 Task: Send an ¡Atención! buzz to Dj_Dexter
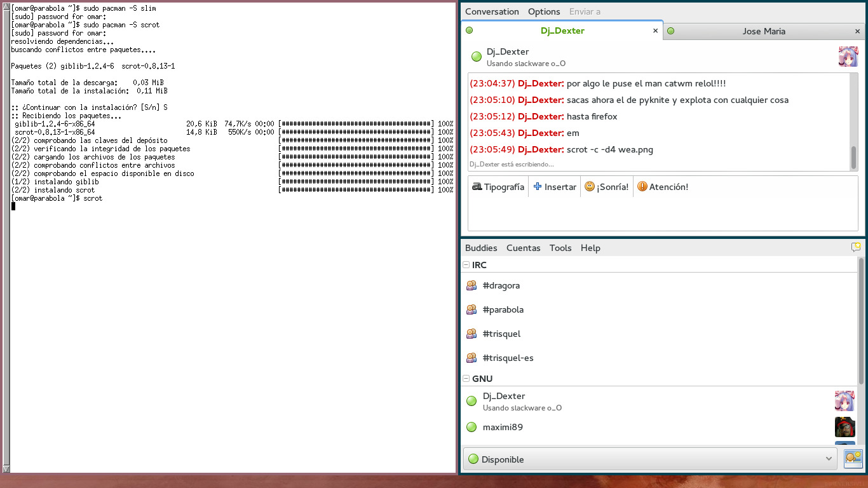click(x=663, y=187)
